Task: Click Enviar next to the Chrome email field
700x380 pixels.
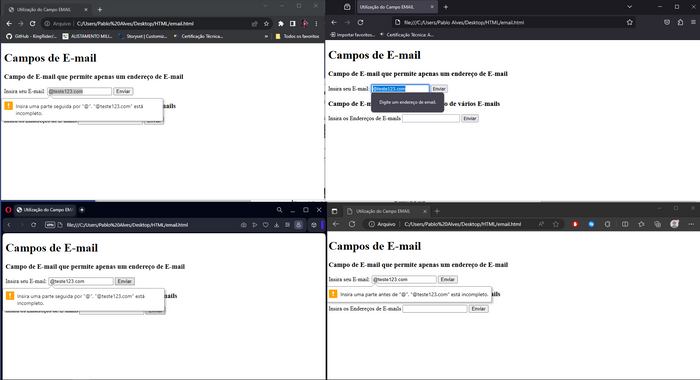Action: pyautogui.click(x=123, y=91)
